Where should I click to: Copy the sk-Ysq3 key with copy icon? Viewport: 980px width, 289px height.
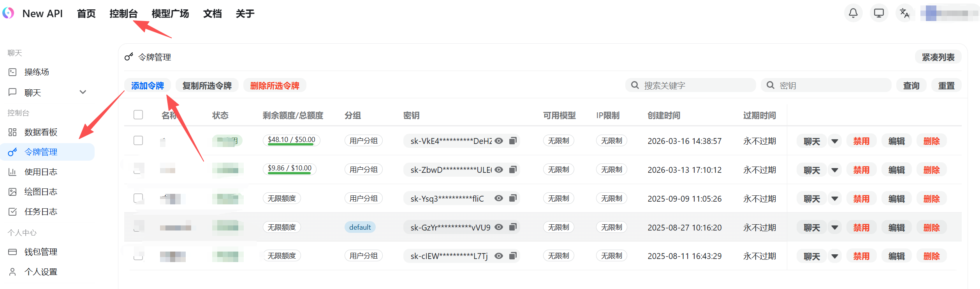pyautogui.click(x=513, y=198)
